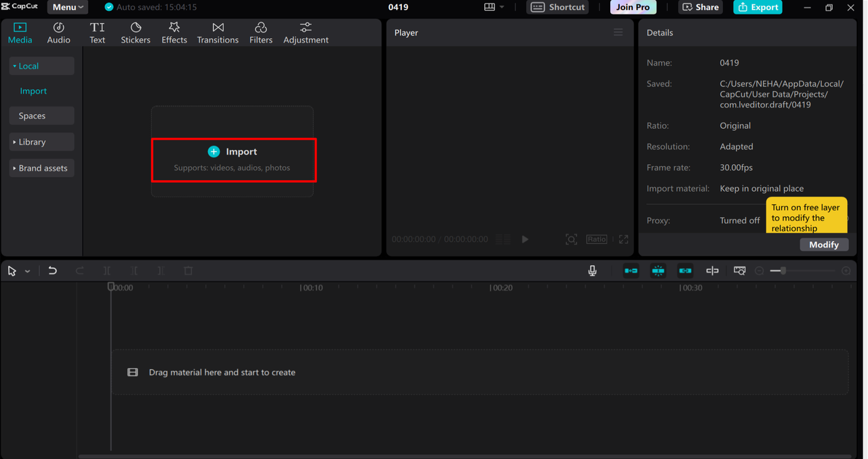Open the Effects panel

(x=174, y=33)
